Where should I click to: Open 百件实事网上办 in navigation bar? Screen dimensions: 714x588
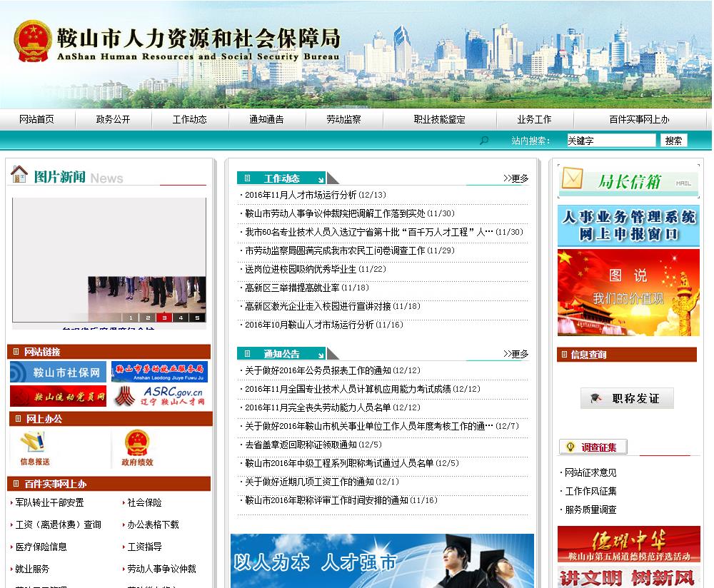point(639,119)
